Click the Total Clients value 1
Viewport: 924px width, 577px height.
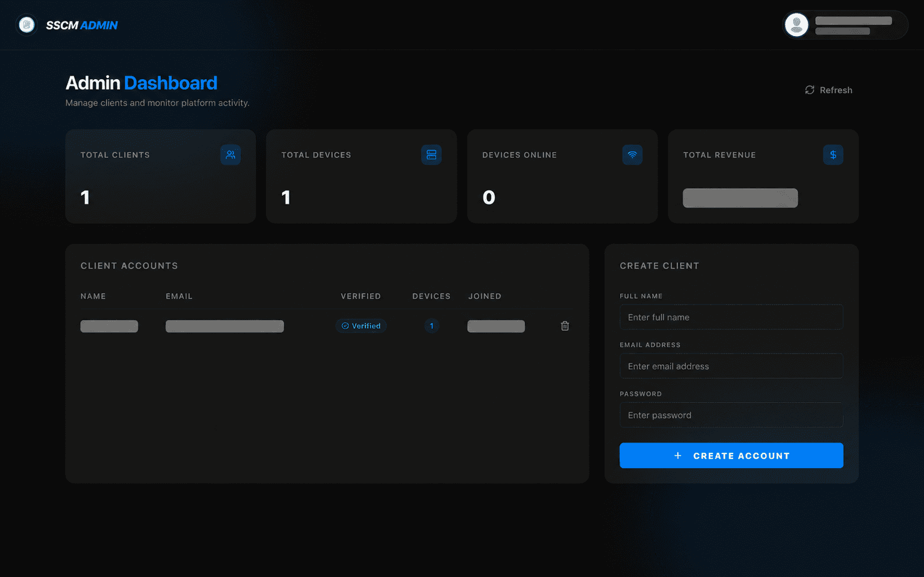(x=86, y=198)
